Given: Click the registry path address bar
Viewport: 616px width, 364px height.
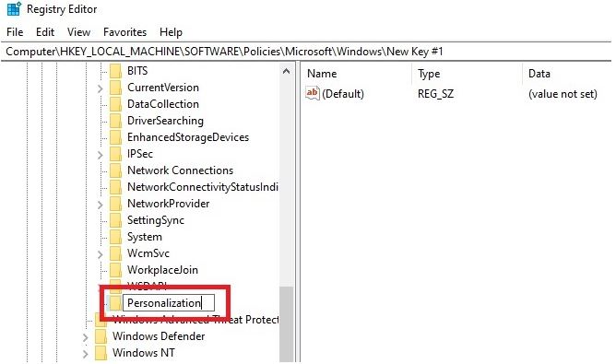Looking at the screenshot, I should [x=306, y=52].
